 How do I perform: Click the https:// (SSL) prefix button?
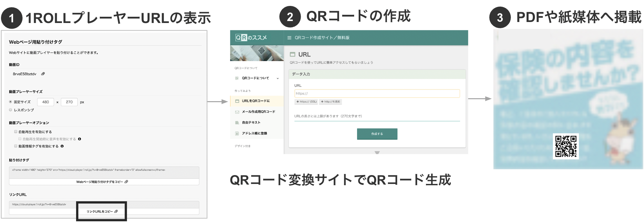[x=306, y=102]
